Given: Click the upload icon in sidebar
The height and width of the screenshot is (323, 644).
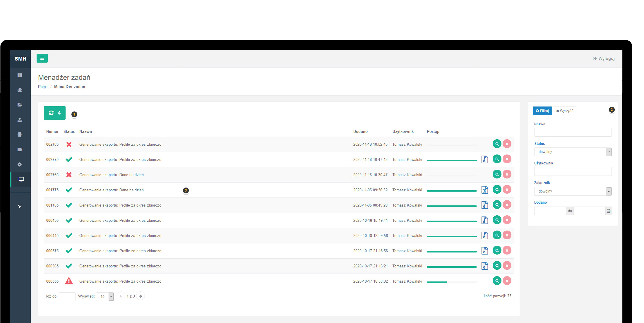Looking at the screenshot, I should coord(20,120).
